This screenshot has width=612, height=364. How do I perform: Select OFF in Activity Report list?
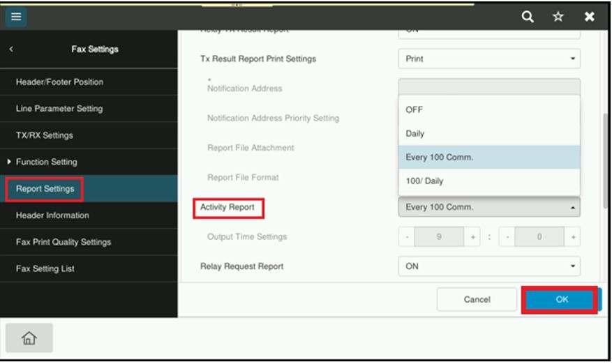(488, 109)
